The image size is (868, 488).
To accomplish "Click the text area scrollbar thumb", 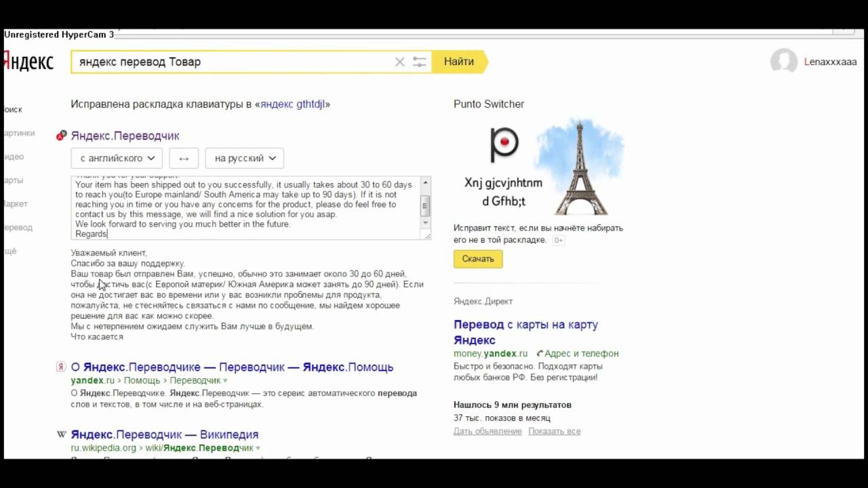I will tap(426, 205).
